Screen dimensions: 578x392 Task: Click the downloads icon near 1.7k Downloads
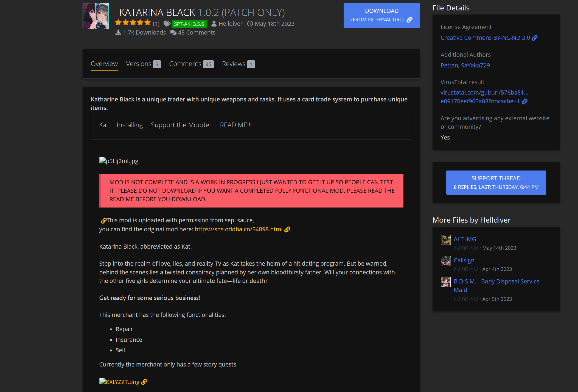(118, 33)
